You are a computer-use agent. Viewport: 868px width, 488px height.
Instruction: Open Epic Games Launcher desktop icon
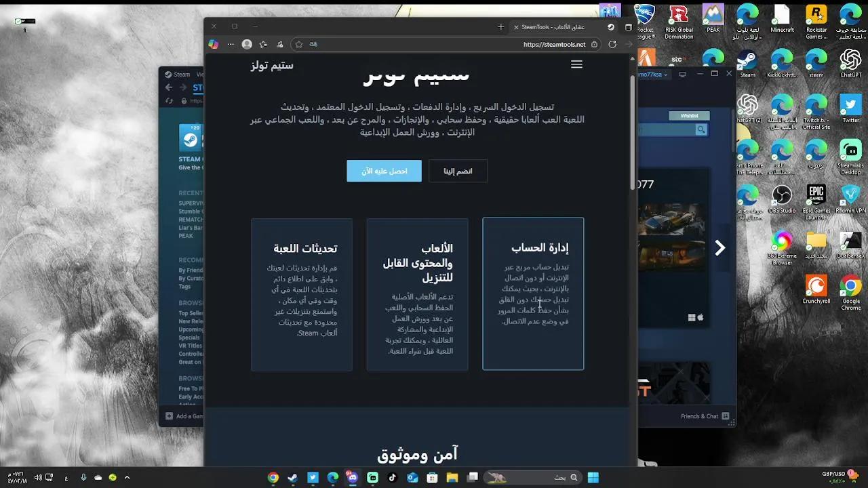click(x=816, y=203)
